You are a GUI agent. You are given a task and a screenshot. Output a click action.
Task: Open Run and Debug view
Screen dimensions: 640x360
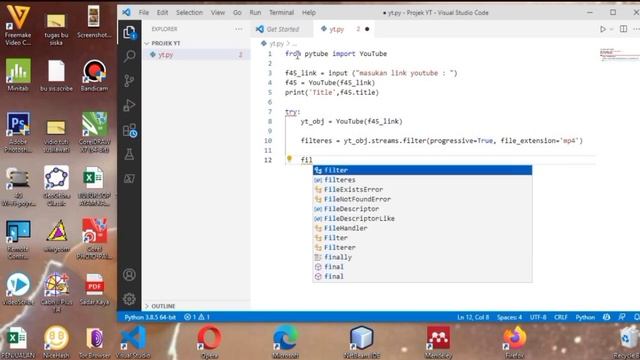129,105
